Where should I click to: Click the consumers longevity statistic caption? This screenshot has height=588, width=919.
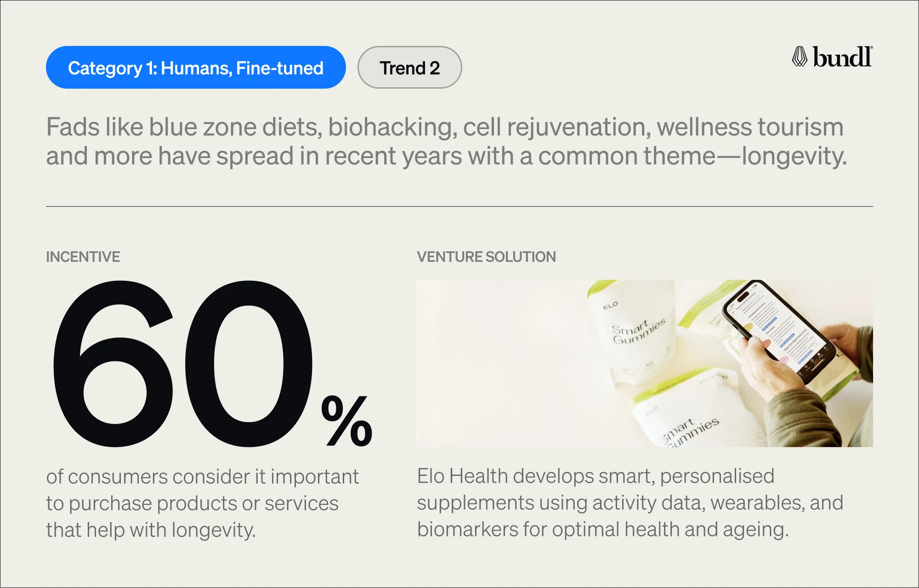tap(202, 503)
